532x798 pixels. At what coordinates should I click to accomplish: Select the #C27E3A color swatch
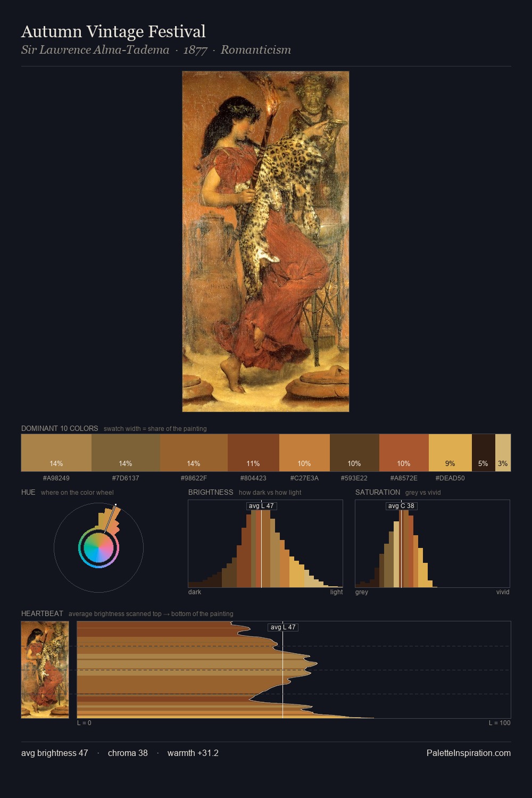(x=304, y=453)
